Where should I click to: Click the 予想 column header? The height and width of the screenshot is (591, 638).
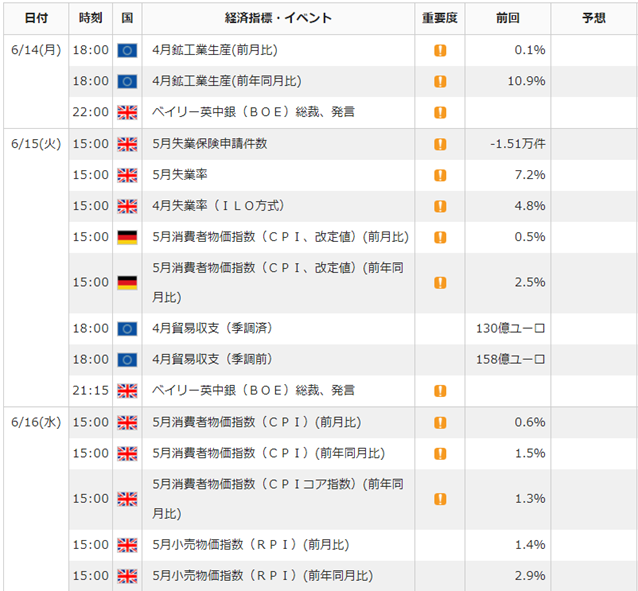[594, 18]
